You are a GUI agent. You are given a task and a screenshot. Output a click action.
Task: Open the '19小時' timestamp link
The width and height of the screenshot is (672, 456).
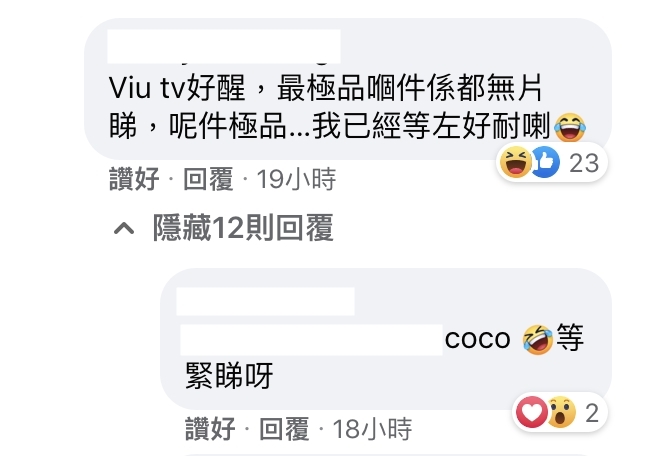[x=296, y=179]
